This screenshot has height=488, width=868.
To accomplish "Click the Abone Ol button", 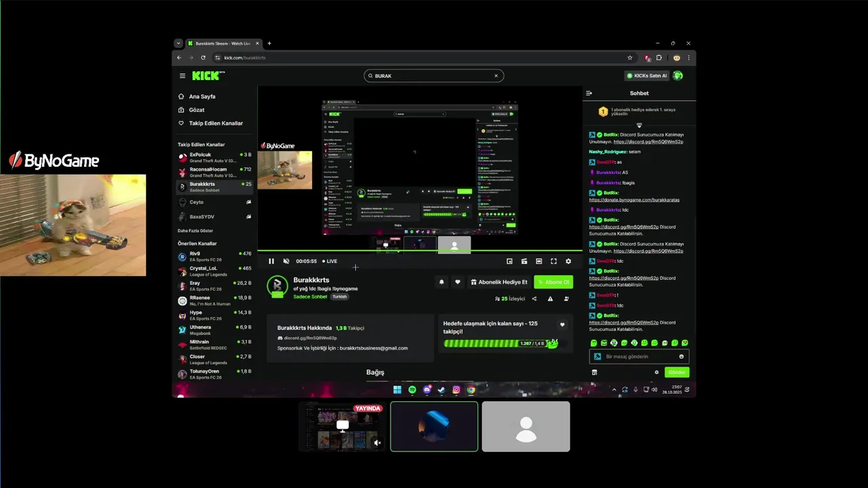I will coord(553,282).
